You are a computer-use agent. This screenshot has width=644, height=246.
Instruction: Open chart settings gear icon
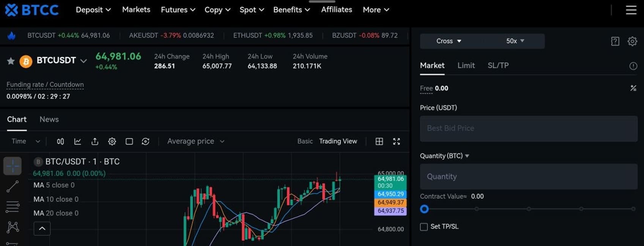tap(112, 142)
